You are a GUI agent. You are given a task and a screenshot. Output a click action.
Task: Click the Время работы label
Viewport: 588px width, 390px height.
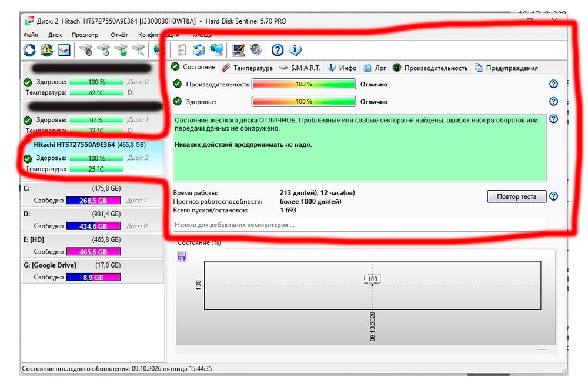[195, 193]
